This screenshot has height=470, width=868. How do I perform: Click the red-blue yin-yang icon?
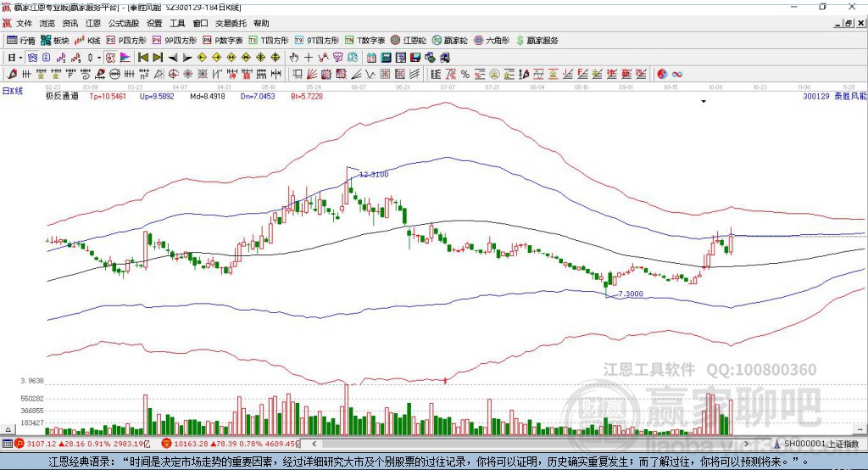pos(662,75)
